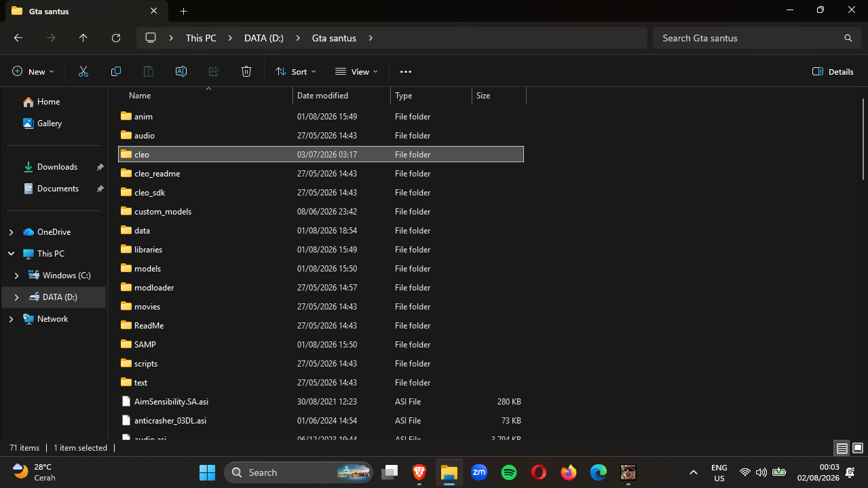This screenshot has height=488, width=868.
Task: Toggle the Details pane button
Action: pyautogui.click(x=833, y=71)
